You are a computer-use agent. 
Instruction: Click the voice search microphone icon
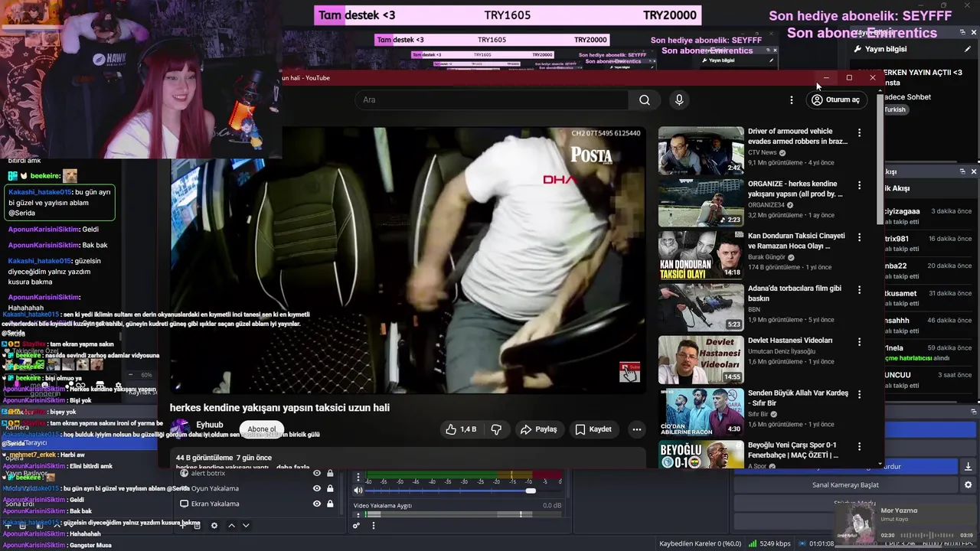point(679,99)
